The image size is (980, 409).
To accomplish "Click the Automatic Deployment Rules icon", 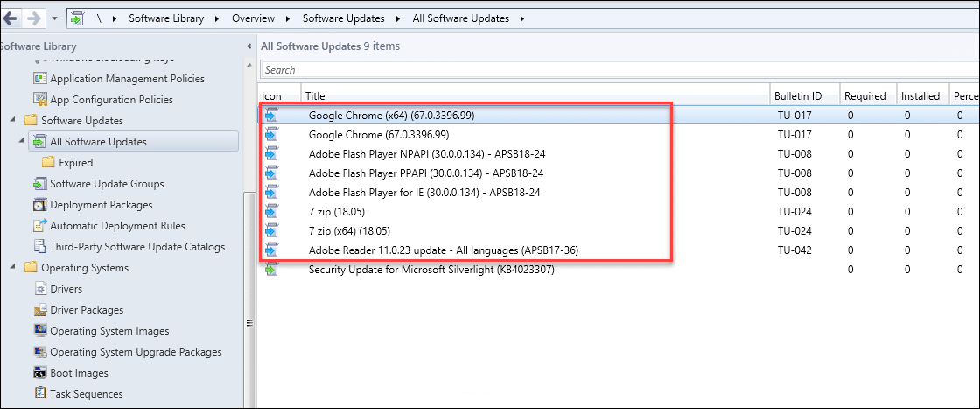I will (x=40, y=225).
